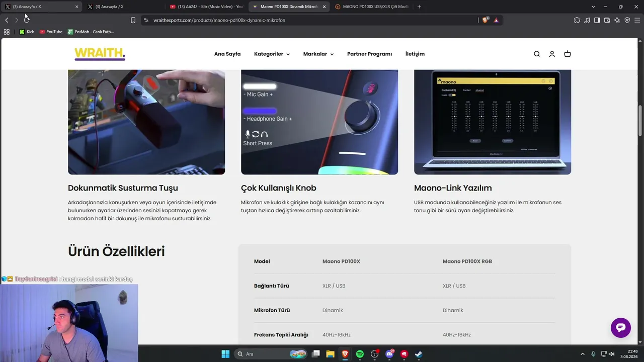Go to Ana Sayfa

[x=227, y=54]
